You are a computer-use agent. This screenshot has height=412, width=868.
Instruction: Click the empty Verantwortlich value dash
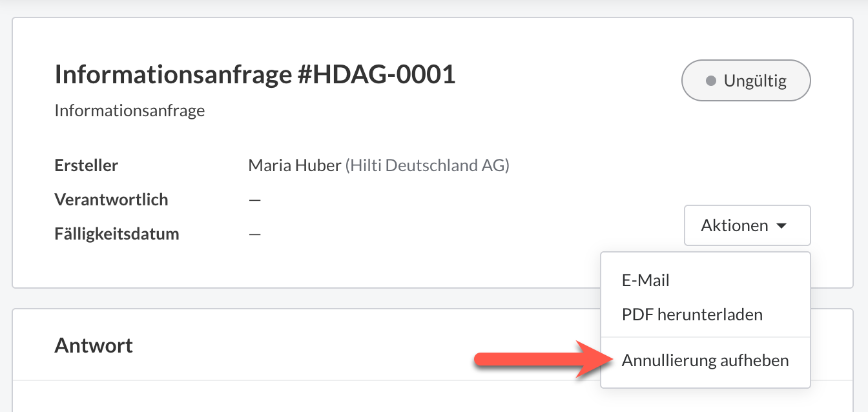tap(255, 200)
